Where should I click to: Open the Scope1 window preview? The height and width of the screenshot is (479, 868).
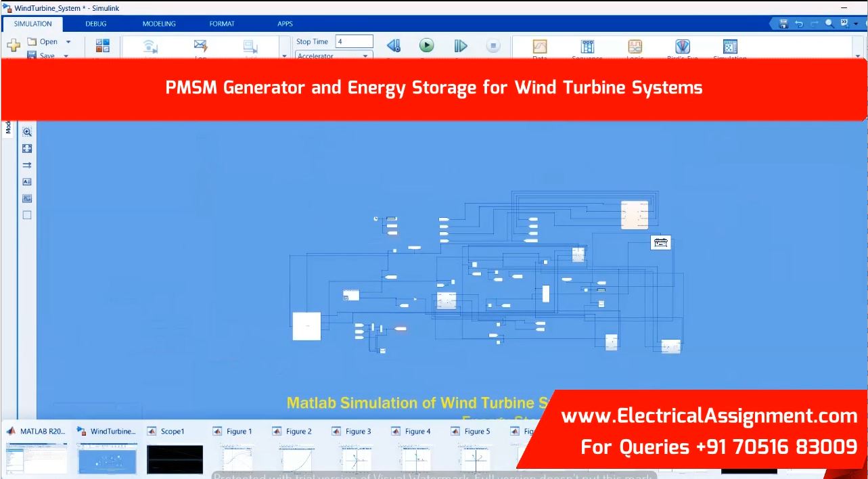tap(175, 450)
